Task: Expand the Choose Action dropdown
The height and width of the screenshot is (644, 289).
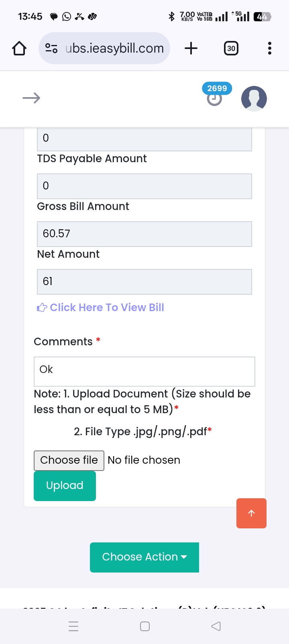Action: point(144,557)
